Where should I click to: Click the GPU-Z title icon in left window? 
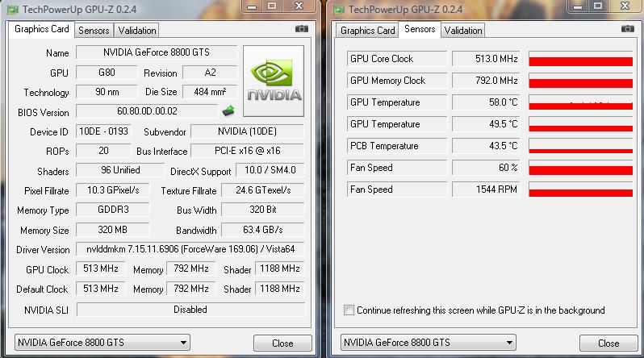pyautogui.click(x=13, y=10)
